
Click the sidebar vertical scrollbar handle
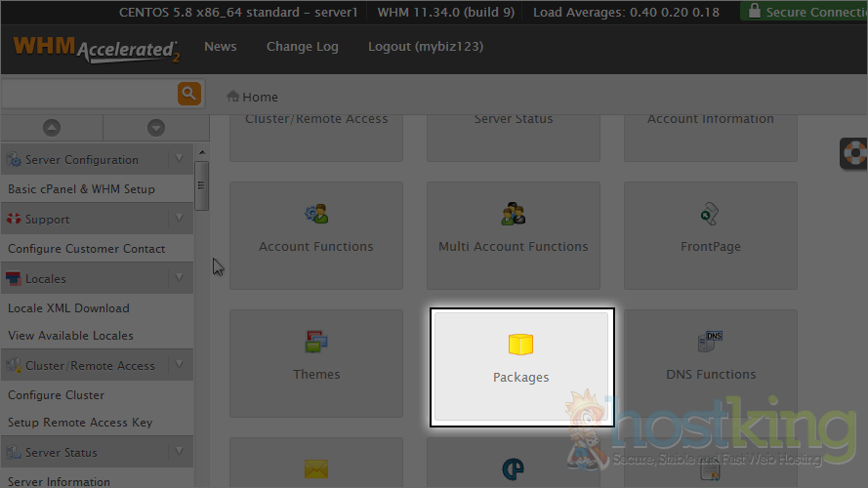coord(201,185)
